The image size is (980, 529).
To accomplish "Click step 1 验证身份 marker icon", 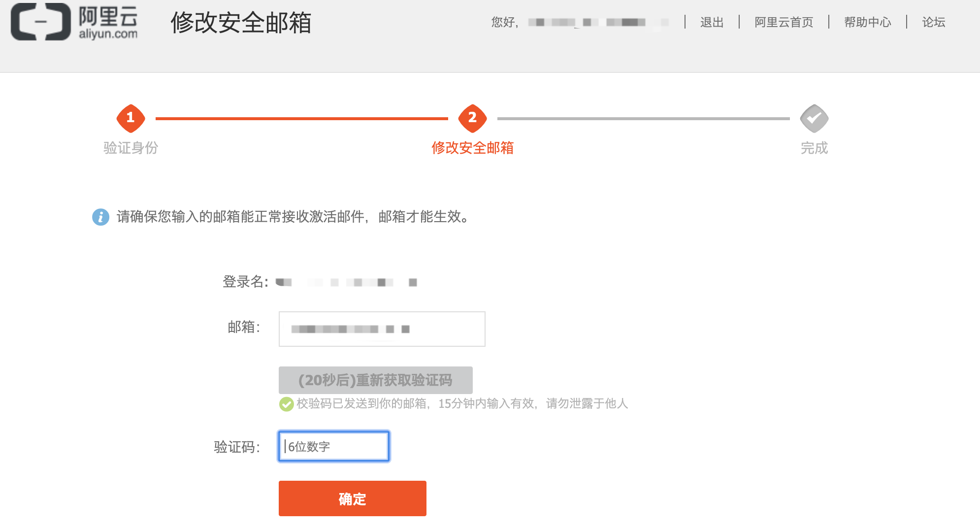I will 130,118.
